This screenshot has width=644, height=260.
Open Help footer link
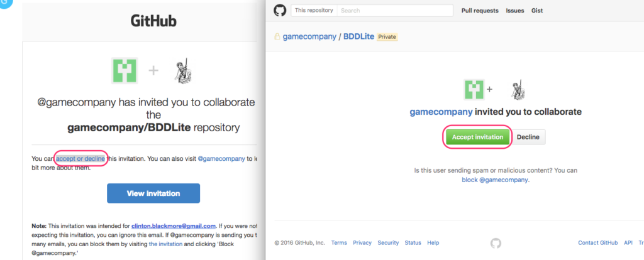click(433, 243)
